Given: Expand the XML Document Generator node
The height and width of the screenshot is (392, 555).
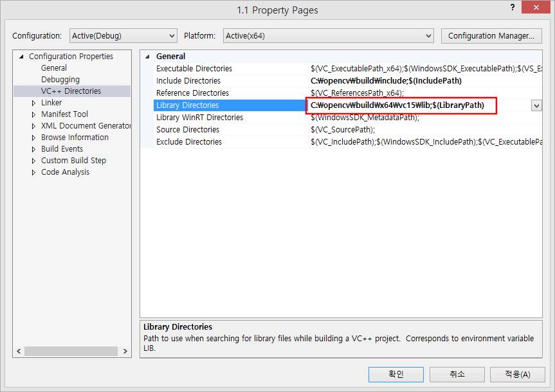Looking at the screenshot, I should [34, 126].
